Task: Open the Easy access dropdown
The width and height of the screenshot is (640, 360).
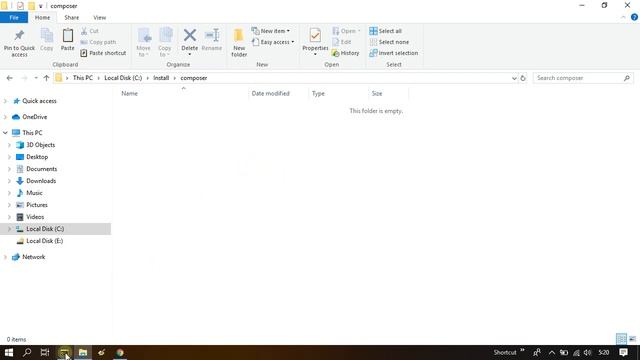Action: (x=273, y=42)
